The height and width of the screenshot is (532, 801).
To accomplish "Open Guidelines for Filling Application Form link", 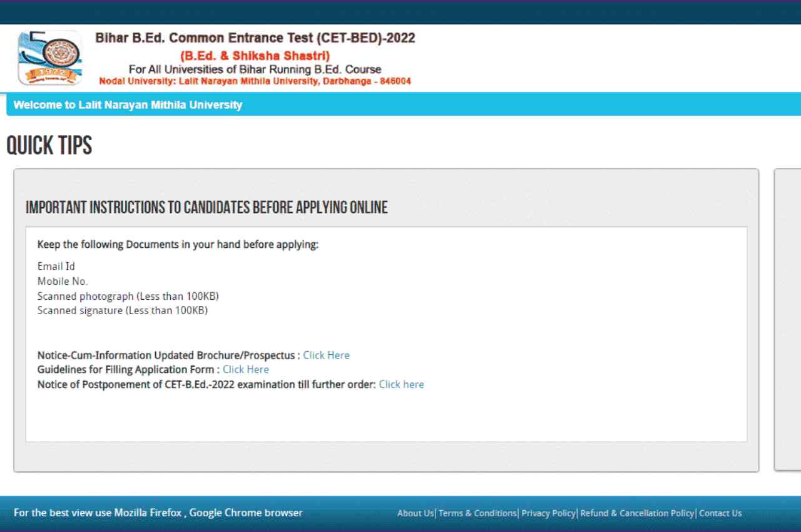I will 245,370.
